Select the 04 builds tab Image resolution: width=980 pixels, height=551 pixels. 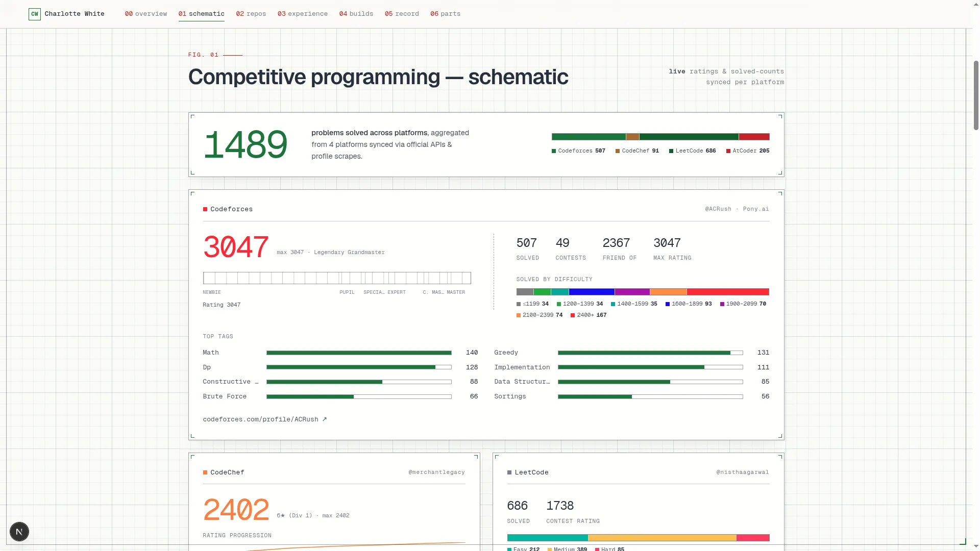click(356, 14)
